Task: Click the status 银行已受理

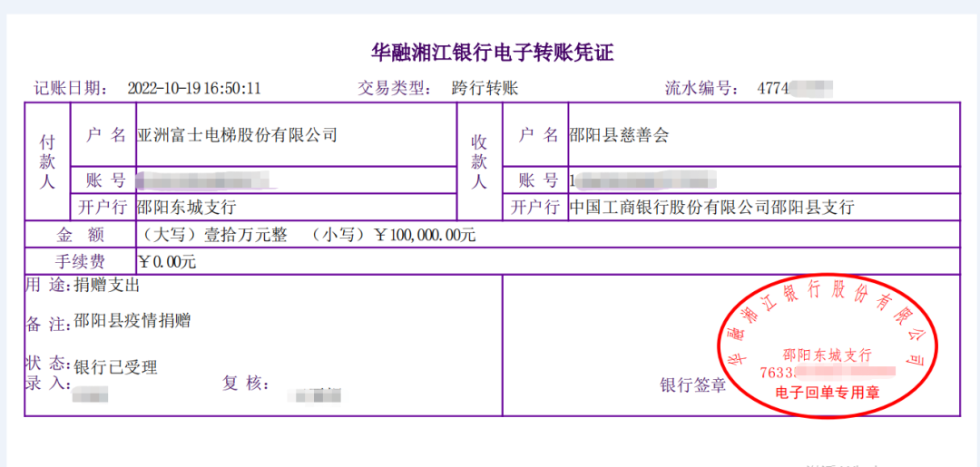Action: (115, 367)
